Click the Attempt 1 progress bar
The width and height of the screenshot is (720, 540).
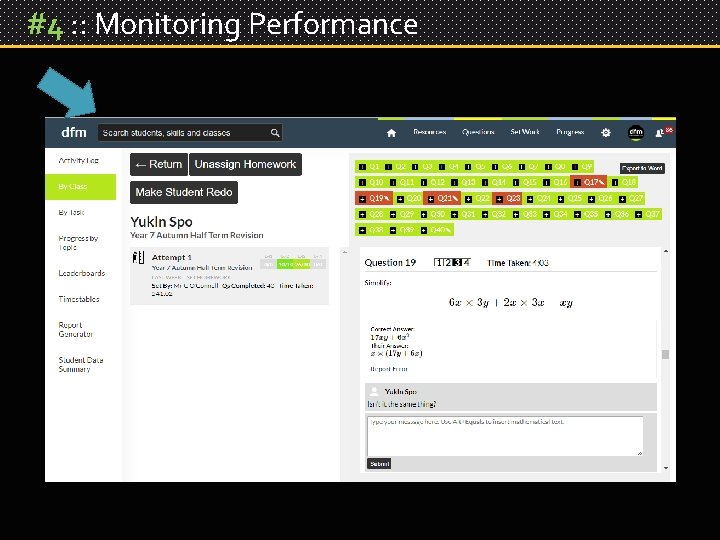point(293,264)
